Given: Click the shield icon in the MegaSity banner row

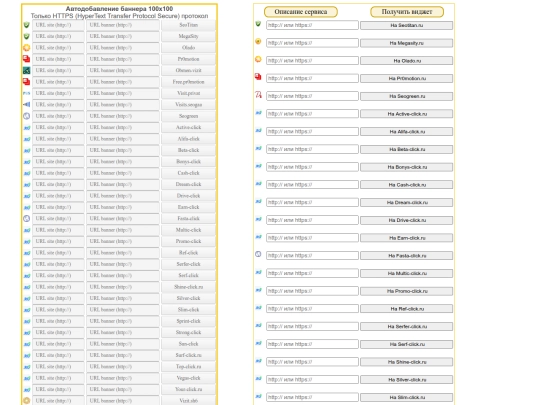Looking at the screenshot, I should coord(27,37).
